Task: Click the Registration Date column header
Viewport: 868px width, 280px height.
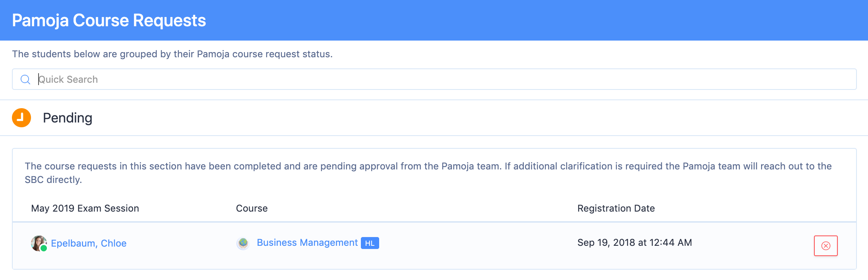Action: (616, 208)
